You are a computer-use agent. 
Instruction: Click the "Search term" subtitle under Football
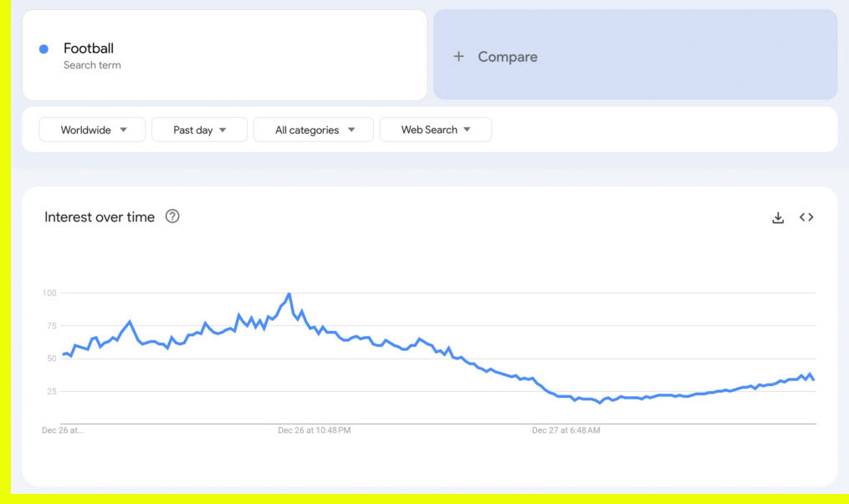[92, 65]
